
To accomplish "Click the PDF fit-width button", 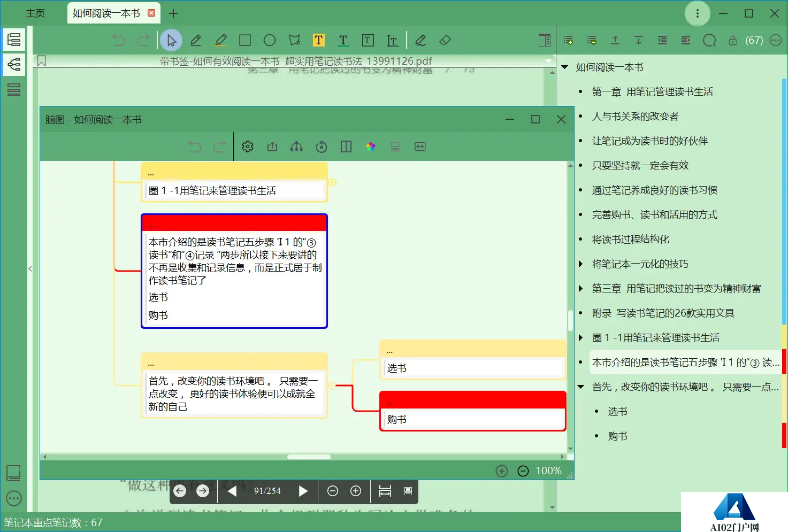I will 385,491.
